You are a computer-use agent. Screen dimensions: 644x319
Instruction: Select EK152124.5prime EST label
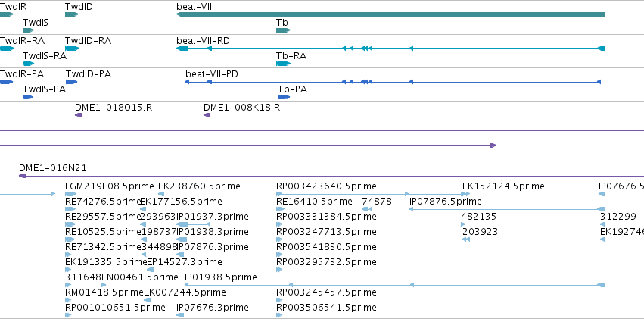pyautogui.click(x=503, y=186)
